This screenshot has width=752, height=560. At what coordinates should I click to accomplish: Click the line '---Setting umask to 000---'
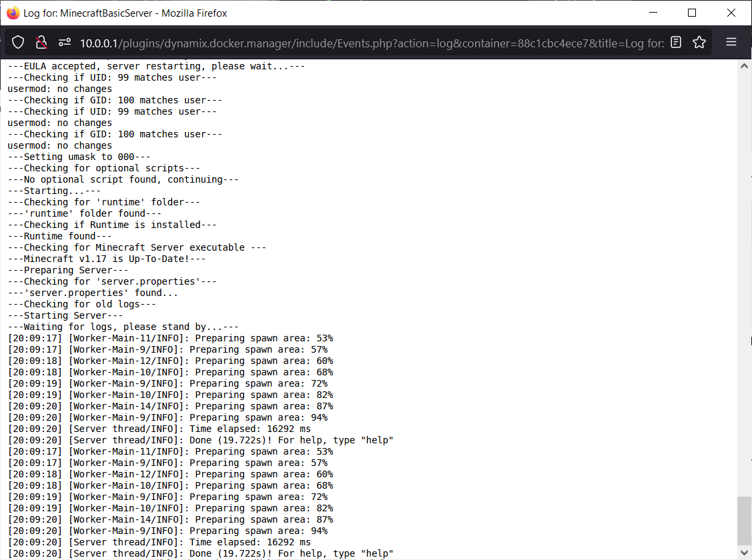79,157
